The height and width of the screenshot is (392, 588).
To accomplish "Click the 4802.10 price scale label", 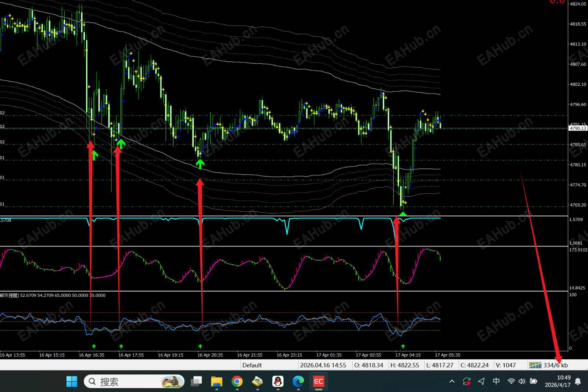I will [x=578, y=85].
